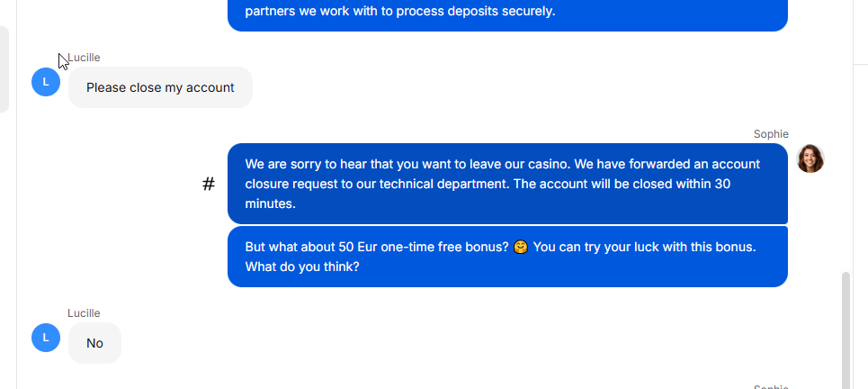Select the "Please close my account" message bubble
Screen dimensions: 868x389
(x=160, y=87)
